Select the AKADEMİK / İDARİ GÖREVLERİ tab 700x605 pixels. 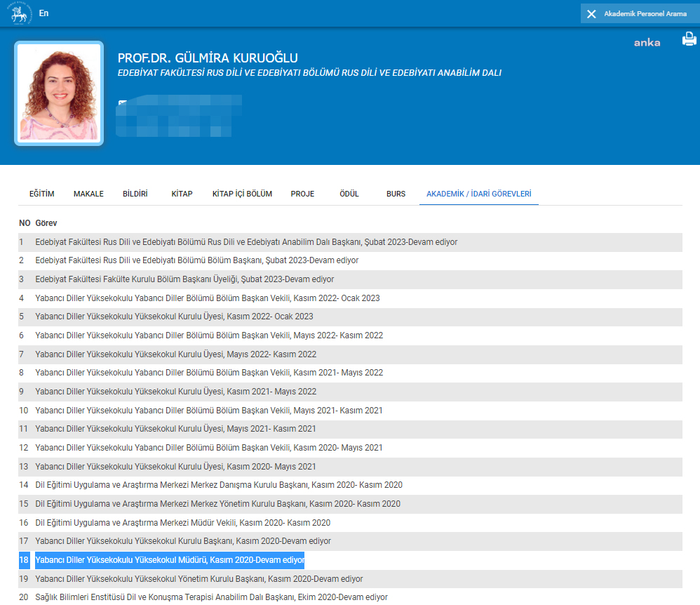[478, 194]
